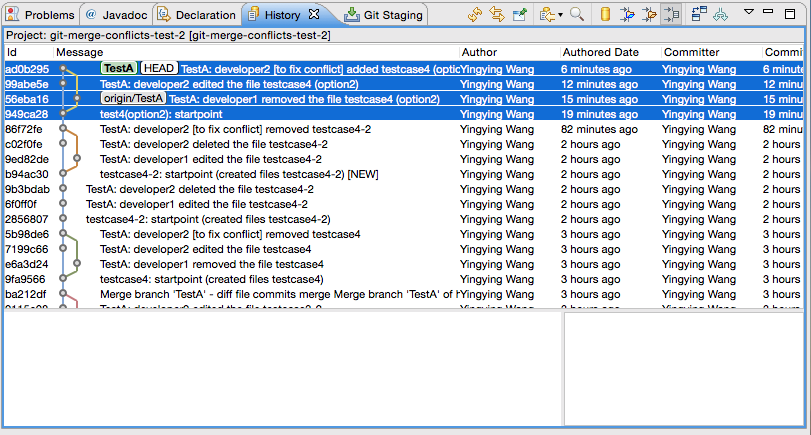Screen dimensions: 811x435
Task: Toggle Link with Editor and Selection
Action: [x=497, y=14]
